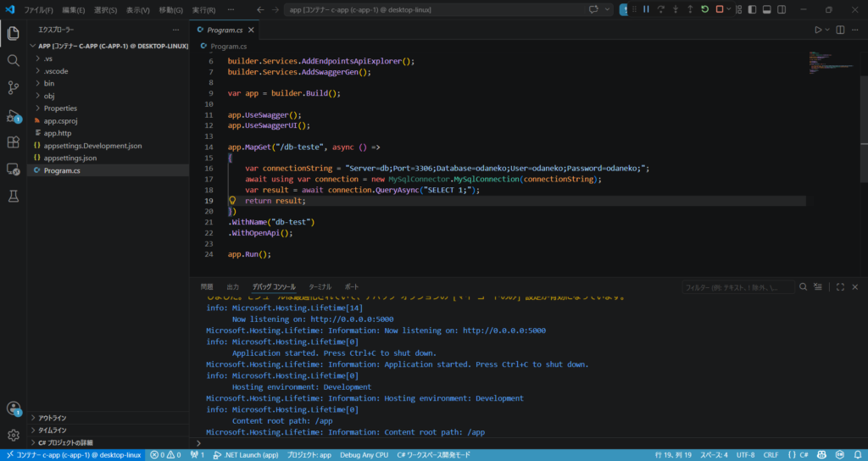Viewport: 868px width, 461px height.
Task: Open the chat dropdown arrow in title bar
Action: (607, 10)
